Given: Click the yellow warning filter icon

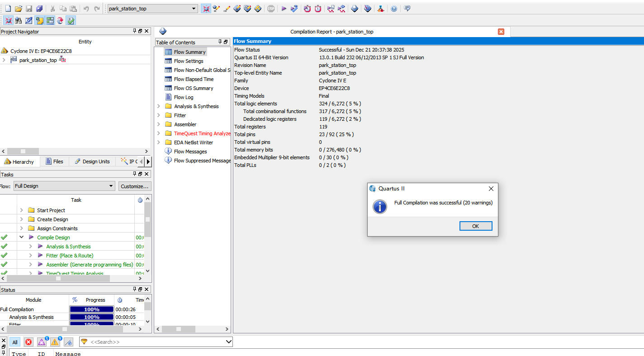Looking at the screenshot, I should point(56,342).
